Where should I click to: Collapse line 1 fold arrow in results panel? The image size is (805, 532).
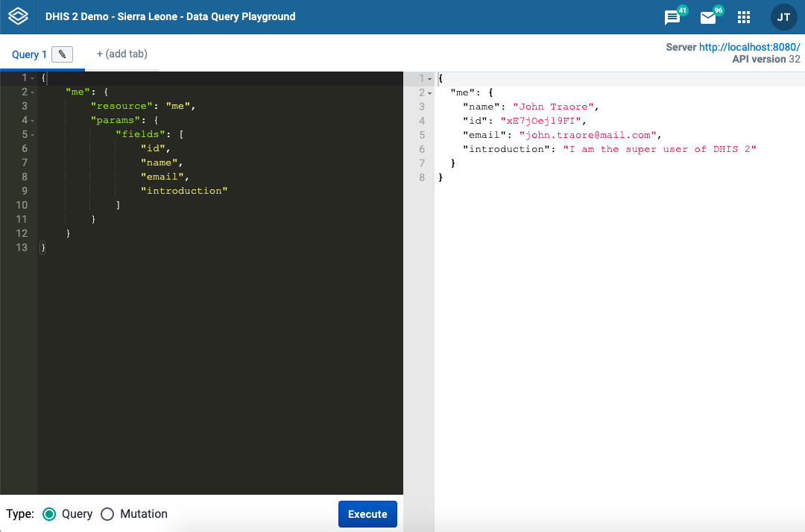[429, 79]
